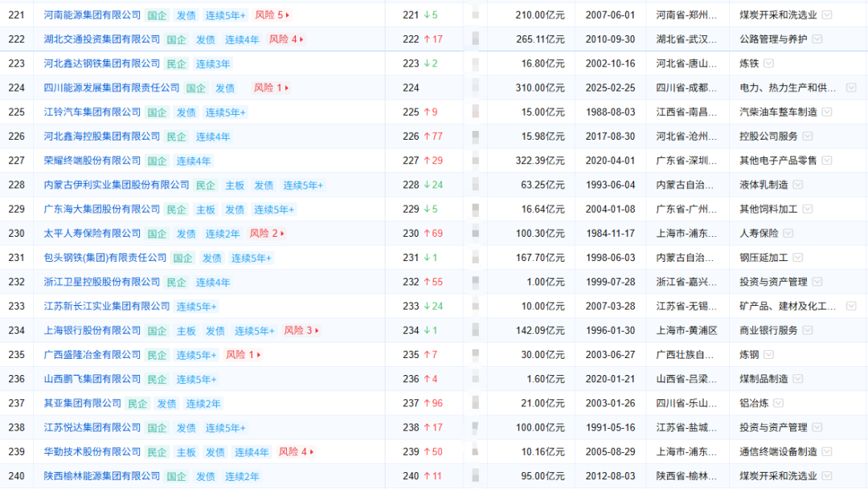
Task: Click company name 荣耀终端股份有限公司
Action: [x=92, y=161]
